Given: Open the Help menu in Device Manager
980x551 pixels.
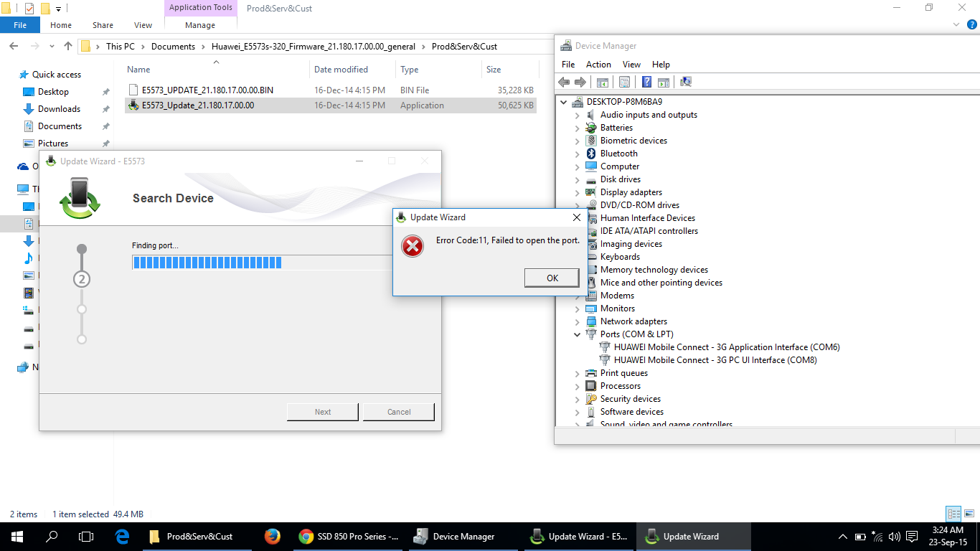Looking at the screenshot, I should (x=661, y=64).
